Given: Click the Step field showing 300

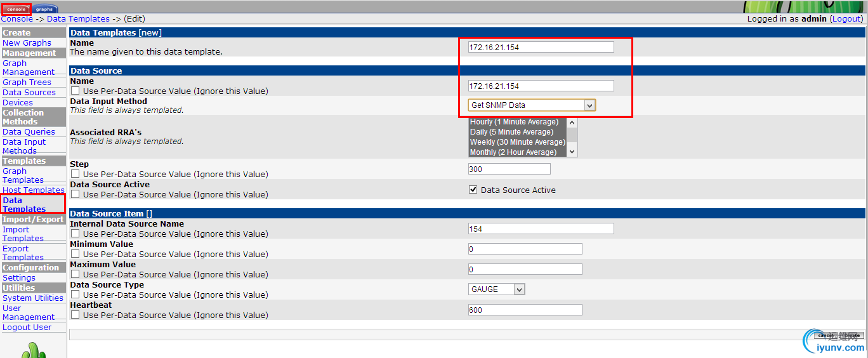Looking at the screenshot, I should pyautogui.click(x=510, y=169).
